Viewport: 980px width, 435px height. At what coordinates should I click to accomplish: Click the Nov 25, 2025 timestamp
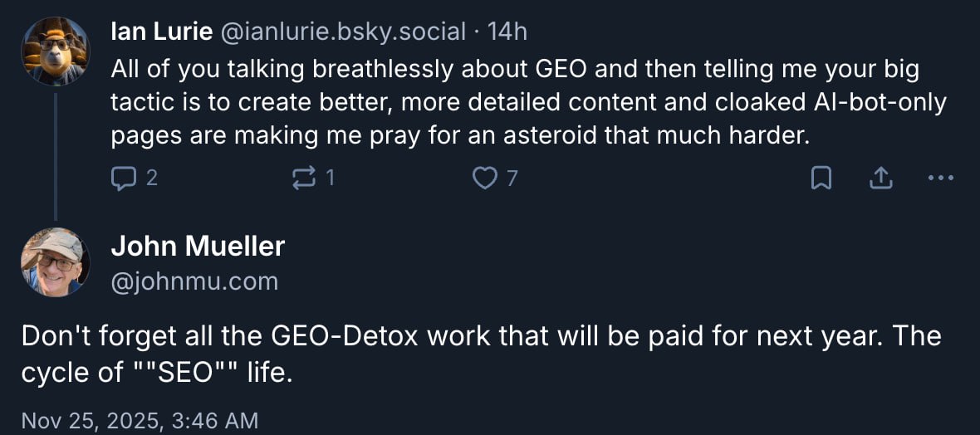click(140, 420)
